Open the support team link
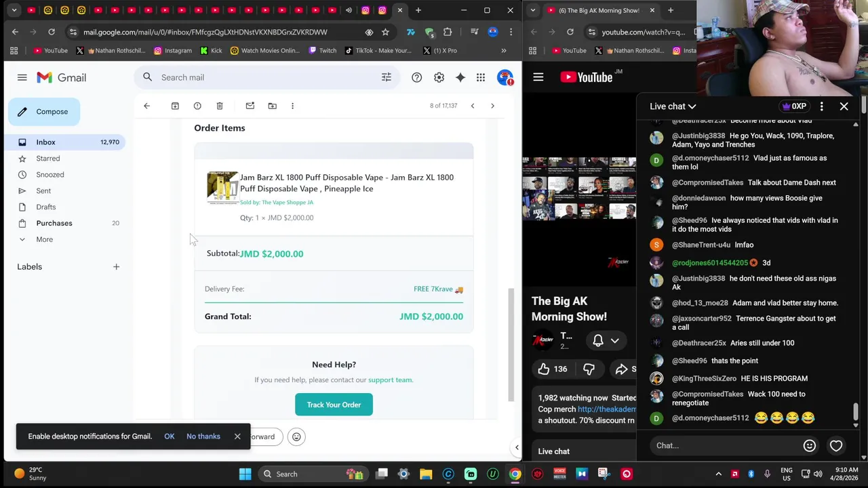 390,380
